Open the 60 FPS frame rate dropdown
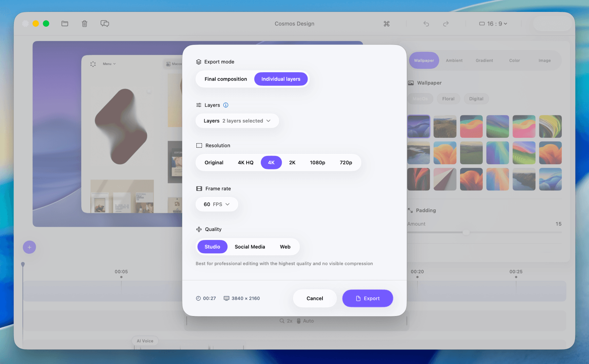 (x=216, y=204)
